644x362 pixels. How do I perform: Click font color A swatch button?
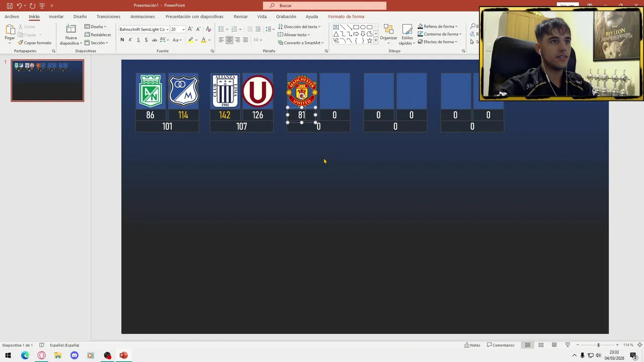click(x=203, y=40)
